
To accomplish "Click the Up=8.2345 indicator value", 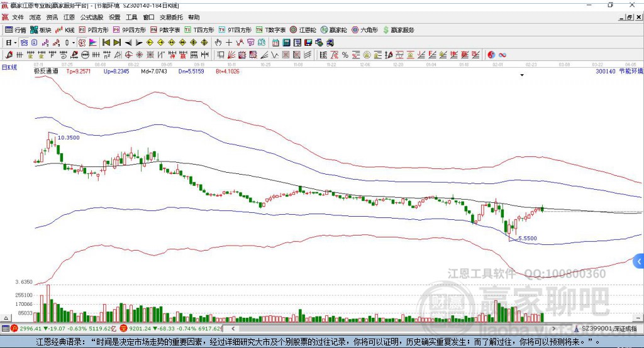I will (116, 71).
